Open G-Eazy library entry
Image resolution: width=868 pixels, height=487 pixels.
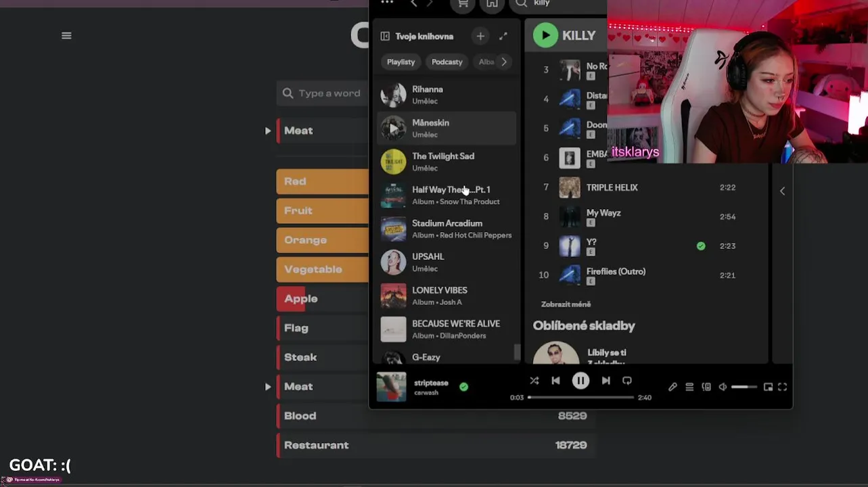(447, 356)
